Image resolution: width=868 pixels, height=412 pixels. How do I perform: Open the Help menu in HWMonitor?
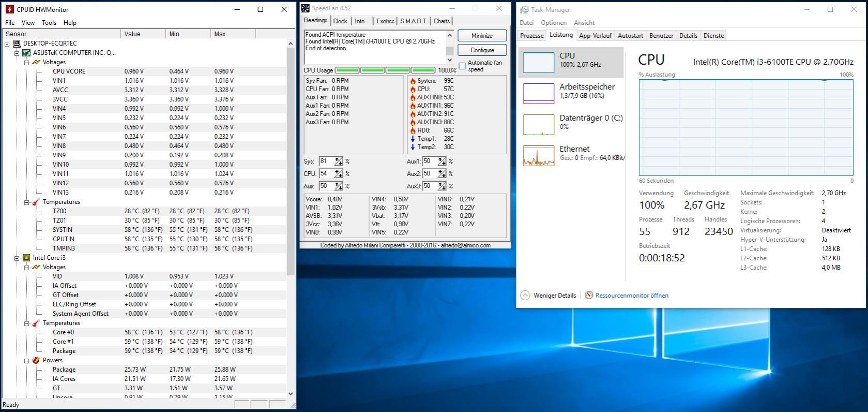[70, 23]
